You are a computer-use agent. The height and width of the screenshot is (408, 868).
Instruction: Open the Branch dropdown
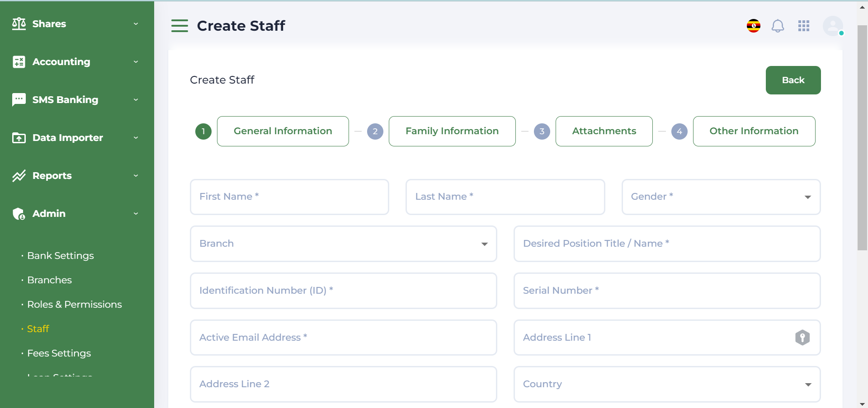pyautogui.click(x=343, y=244)
